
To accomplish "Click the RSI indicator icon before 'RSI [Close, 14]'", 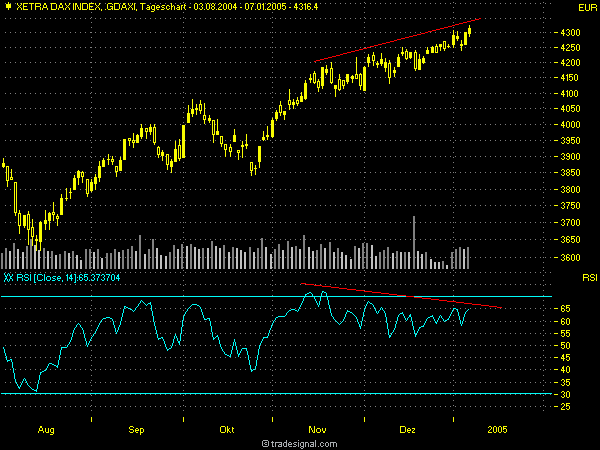I will pos(8,277).
